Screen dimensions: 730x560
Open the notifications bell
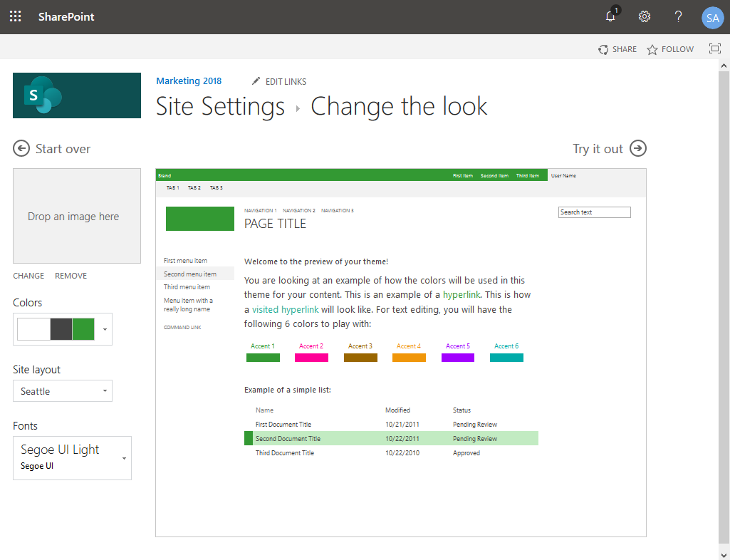tap(610, 16)
